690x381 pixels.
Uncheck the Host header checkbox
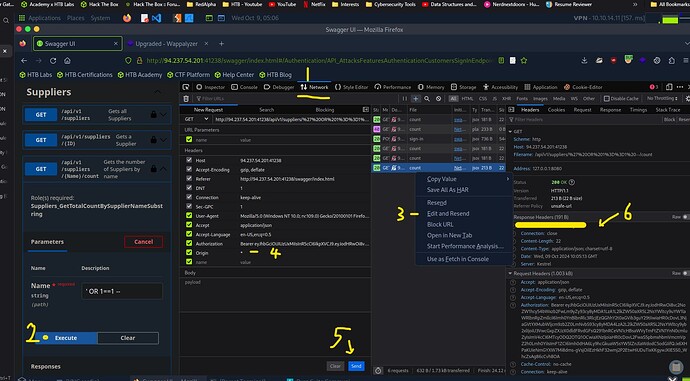[189, 160]
